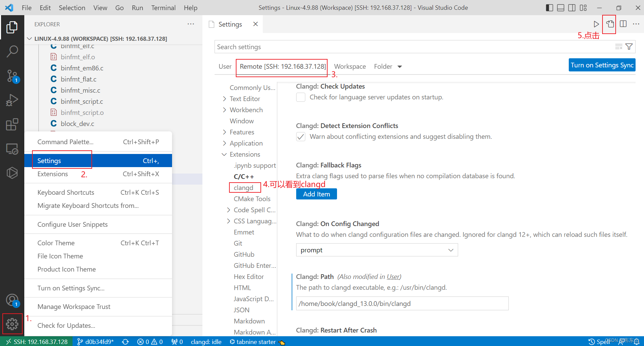Open the On Config Changed prompt dropdown

click(x=377, y=250)
